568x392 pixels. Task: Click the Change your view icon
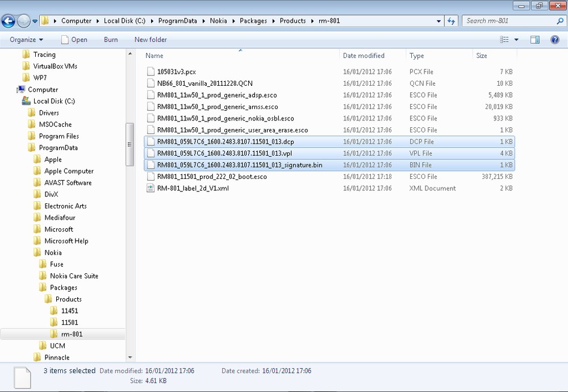point(504,40)
